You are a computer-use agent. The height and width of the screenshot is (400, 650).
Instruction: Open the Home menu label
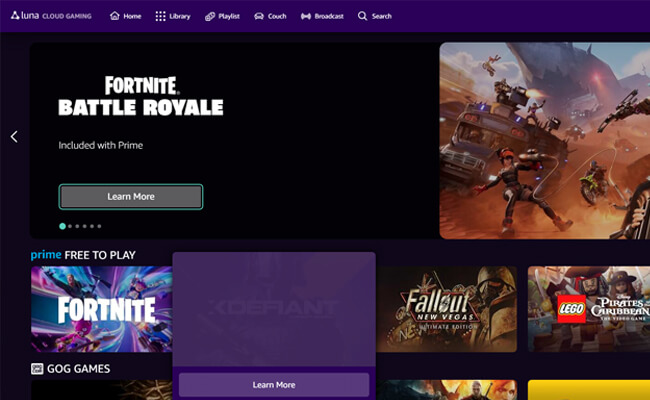(132, 16)
